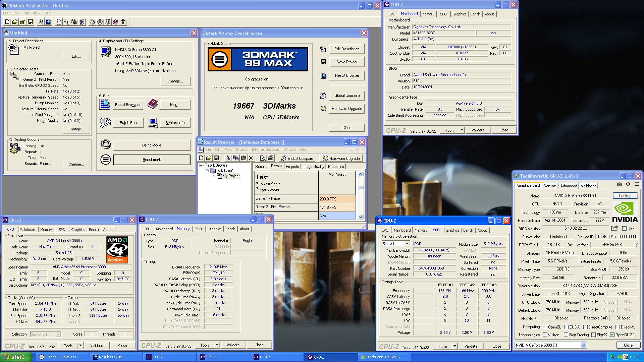The image size is (644, 362).
Task: Toggle the Ray Tracing checkbox in GPU-Z
Action: click(566, 335)
